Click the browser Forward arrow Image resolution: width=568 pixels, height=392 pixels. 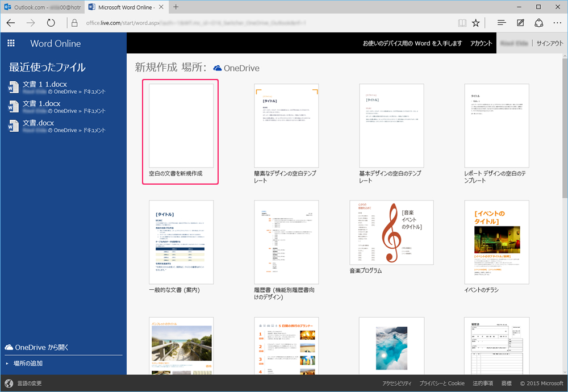tap(31, 23)
